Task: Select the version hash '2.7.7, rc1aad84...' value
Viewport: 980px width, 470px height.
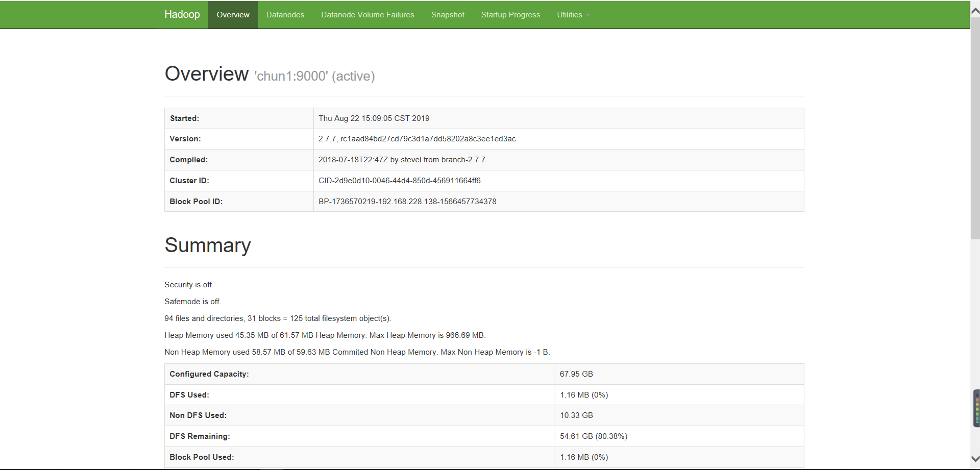Action: point(417,139)
